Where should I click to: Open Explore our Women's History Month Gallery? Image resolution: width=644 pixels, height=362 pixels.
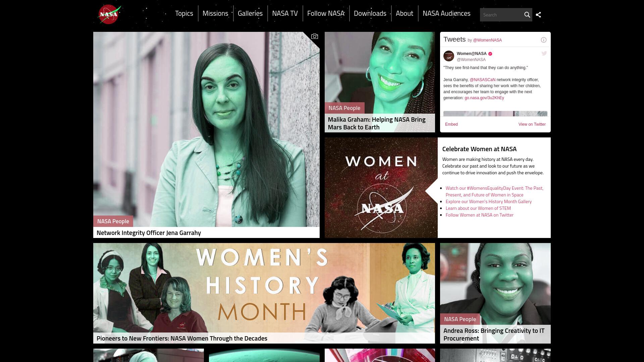click(x=488, y=201)
